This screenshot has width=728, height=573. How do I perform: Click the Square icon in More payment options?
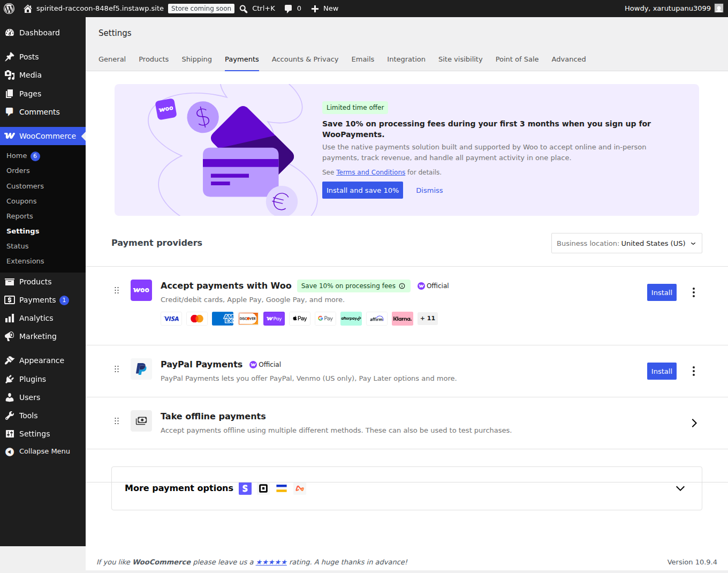(x=263, y=488)
